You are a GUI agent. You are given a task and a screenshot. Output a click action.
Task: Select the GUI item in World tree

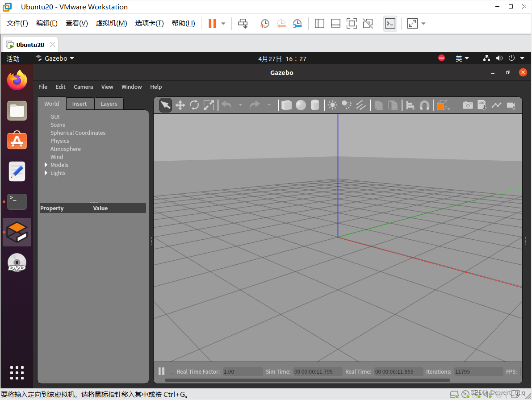[x=55, y=117]
